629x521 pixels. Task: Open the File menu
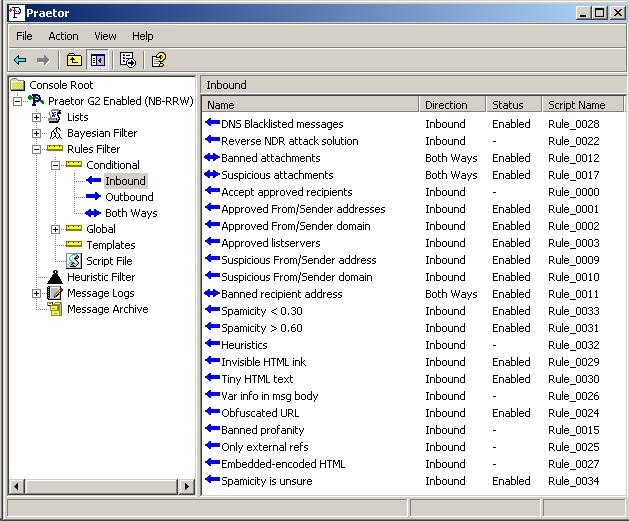[24, 36]
